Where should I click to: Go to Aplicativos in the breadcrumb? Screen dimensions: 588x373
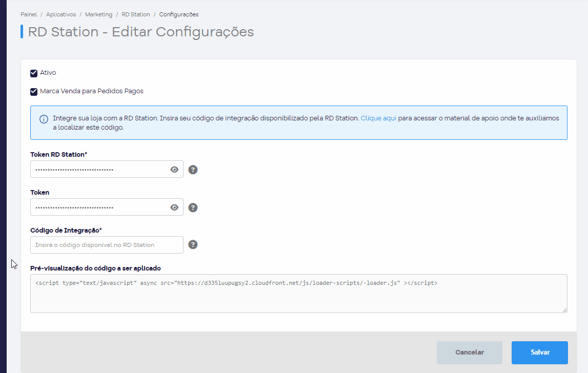(61, 15)
